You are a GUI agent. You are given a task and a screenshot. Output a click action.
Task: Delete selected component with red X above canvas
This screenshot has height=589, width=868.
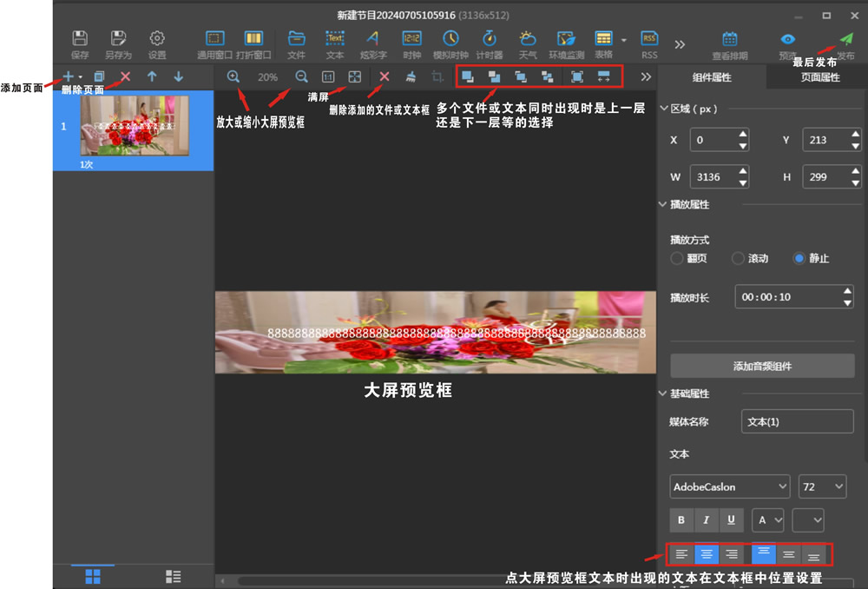[x=385, y=76]
